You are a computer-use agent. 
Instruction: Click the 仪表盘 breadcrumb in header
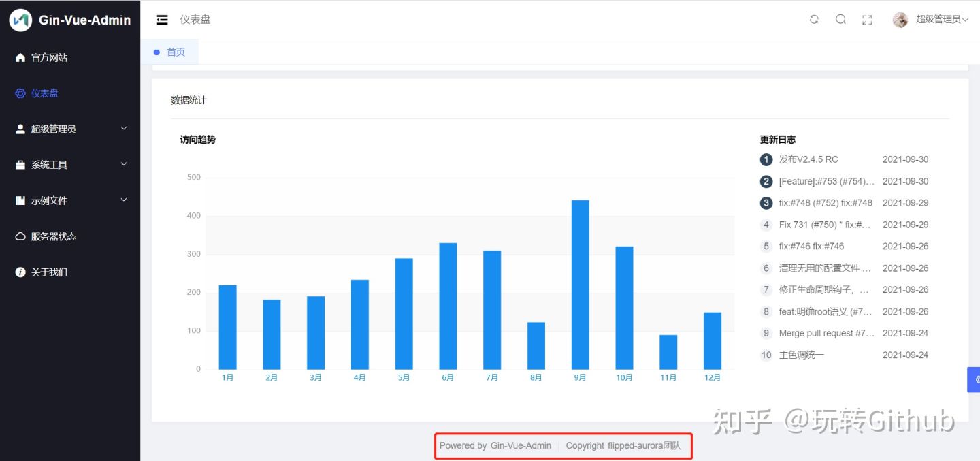pyautogui.click(x=195, y=20)
